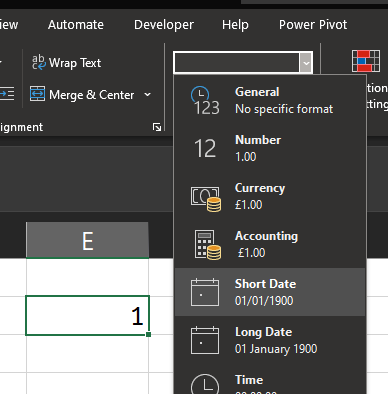388x394 pixels.
Task: Open the Automate ribbon tab
Action: [x=76, y=25]
